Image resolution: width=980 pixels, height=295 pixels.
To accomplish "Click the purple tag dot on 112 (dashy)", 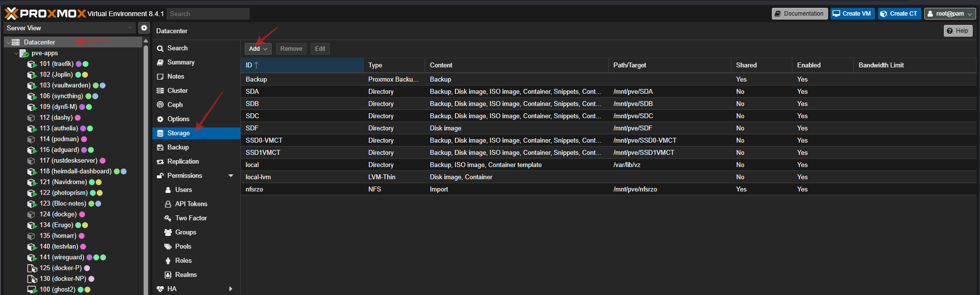I will 78,118.
